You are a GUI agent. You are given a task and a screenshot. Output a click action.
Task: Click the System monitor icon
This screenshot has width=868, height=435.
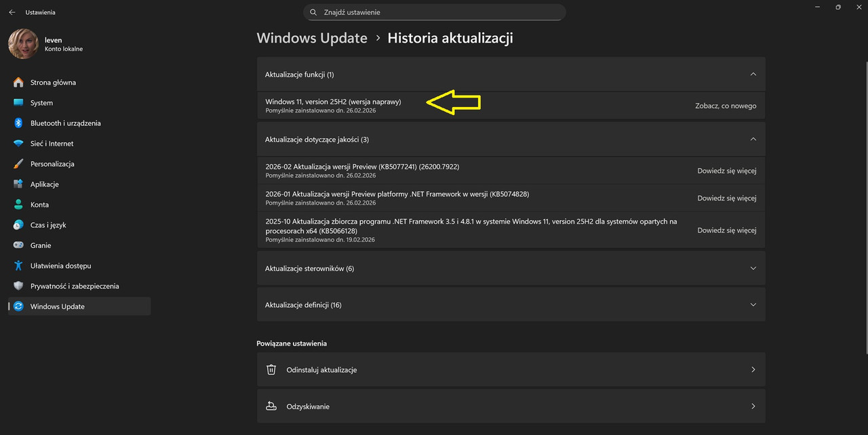point(18,103)
